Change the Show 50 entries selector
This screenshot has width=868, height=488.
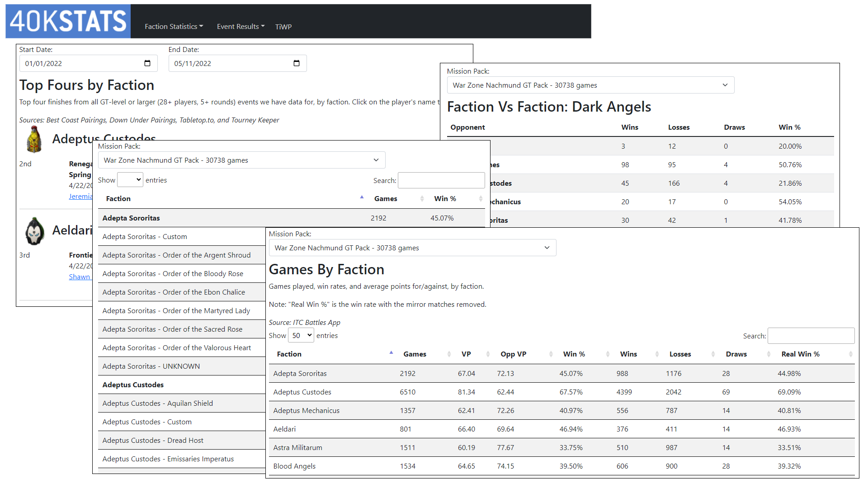301,335
